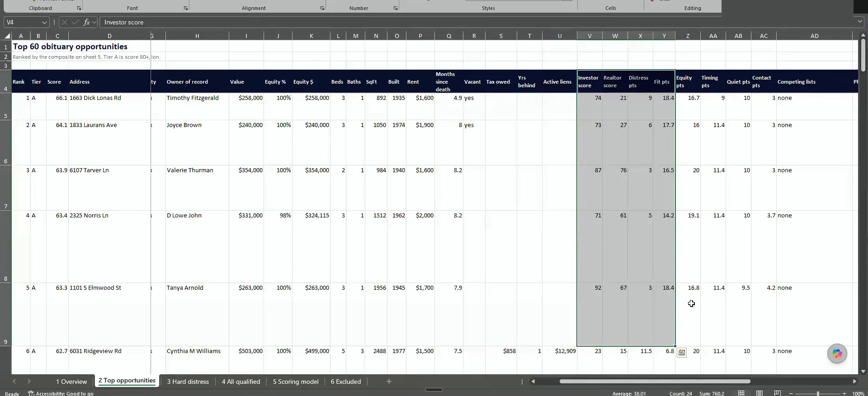
Task: Click the horizontal scroll left arrow
Action: click(533, 382)
